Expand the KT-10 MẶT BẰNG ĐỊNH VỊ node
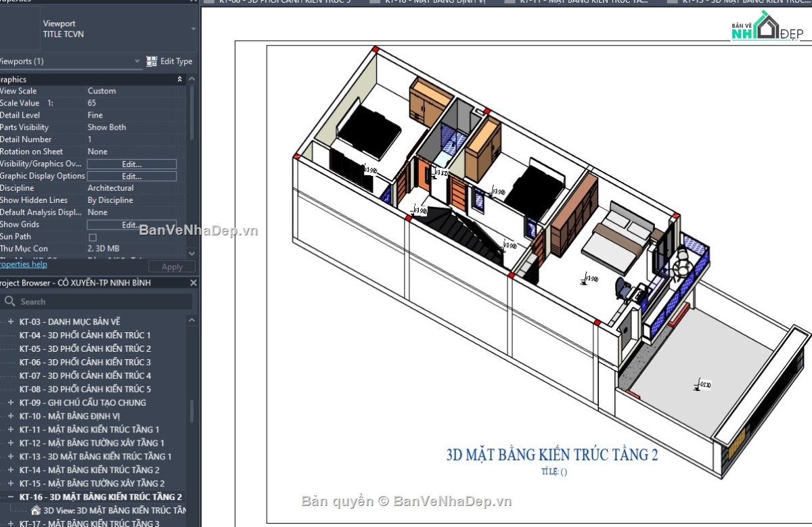The image size is (812, 527). tap(11, 416)
